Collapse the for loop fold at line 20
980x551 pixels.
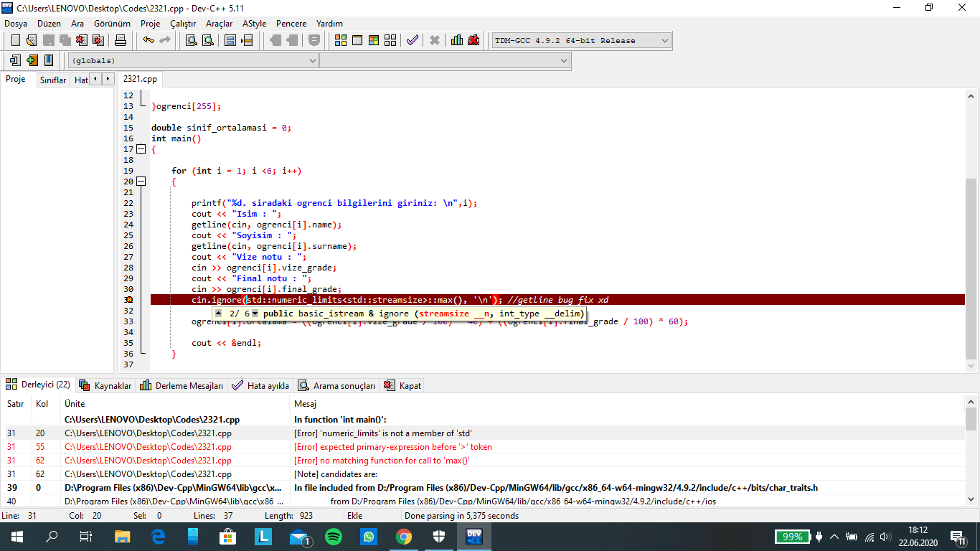point(141,182)
